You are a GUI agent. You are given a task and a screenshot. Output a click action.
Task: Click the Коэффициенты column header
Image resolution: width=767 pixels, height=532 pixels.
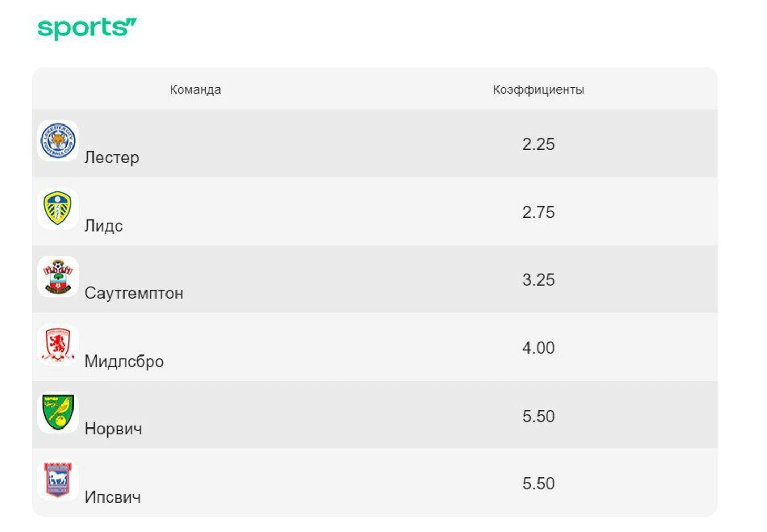coord(538,90)
